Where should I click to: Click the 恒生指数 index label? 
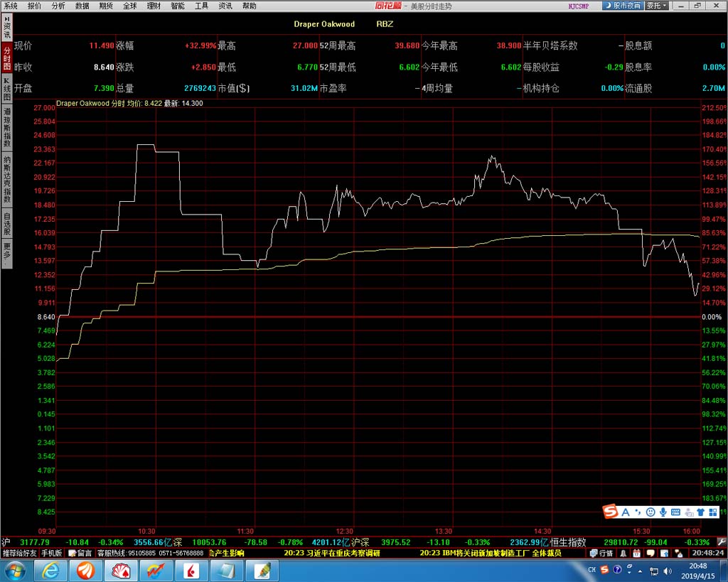[568, 542]
